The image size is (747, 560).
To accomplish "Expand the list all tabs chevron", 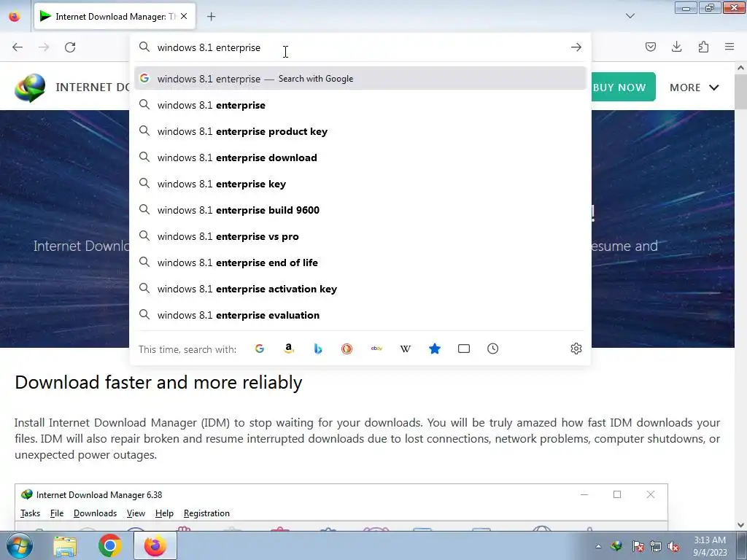I will click(x=630, y=16).
